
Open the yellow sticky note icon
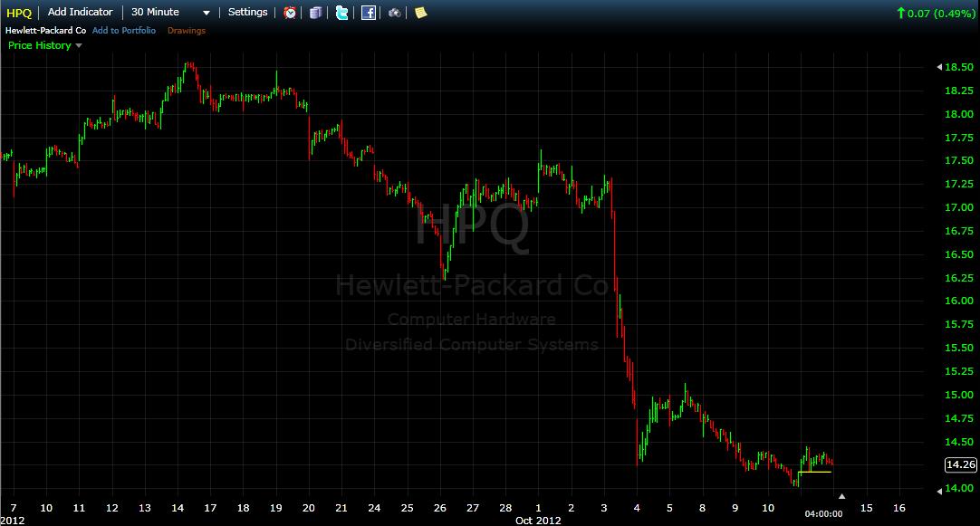pyautogui.click(x=420, y=13)
